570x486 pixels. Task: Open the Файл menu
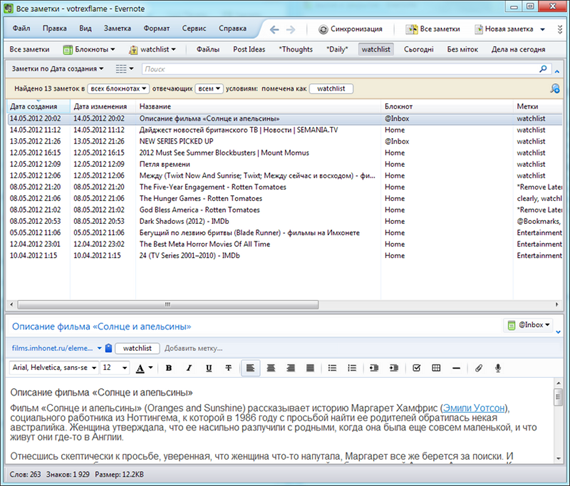point(21,28)
